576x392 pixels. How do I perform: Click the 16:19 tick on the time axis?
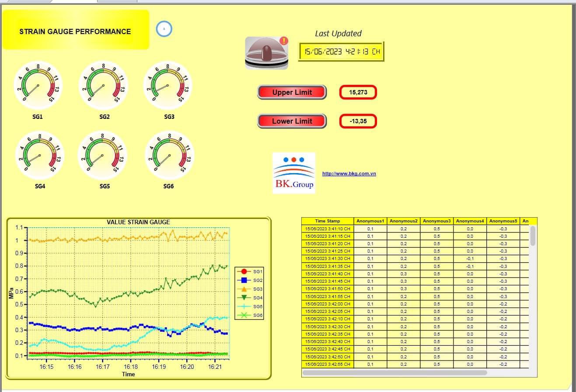click(159, 367)
